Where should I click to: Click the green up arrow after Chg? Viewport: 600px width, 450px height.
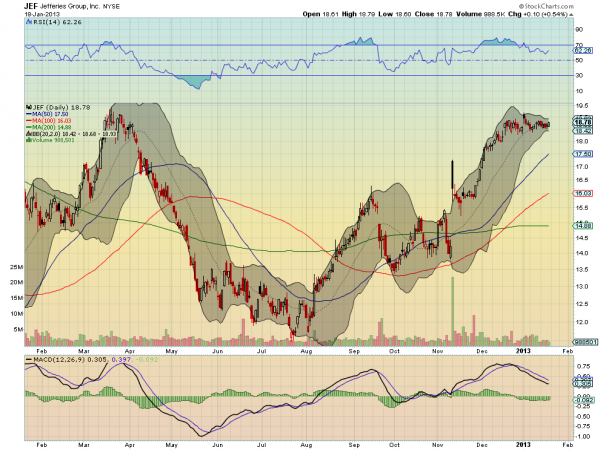click(x=571, y=15)
